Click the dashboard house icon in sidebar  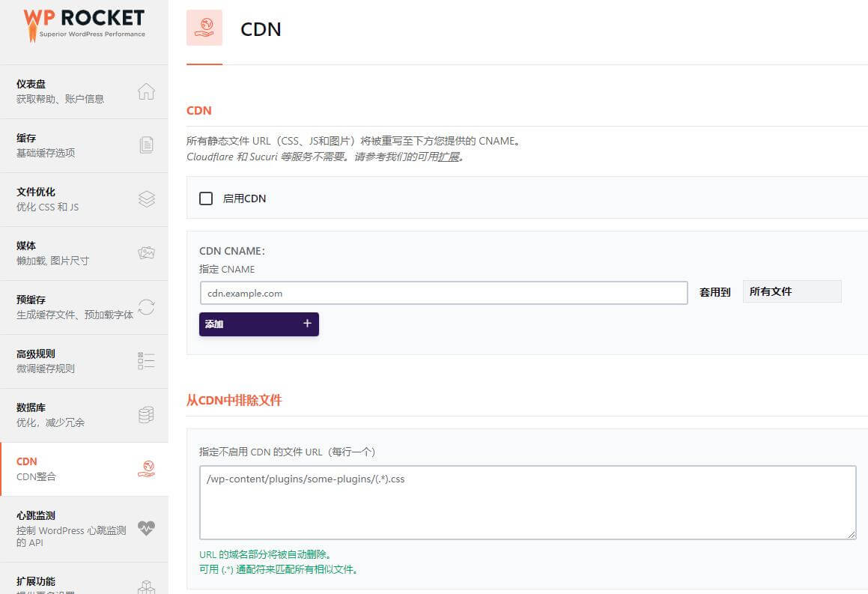click(x=146, y=91)
